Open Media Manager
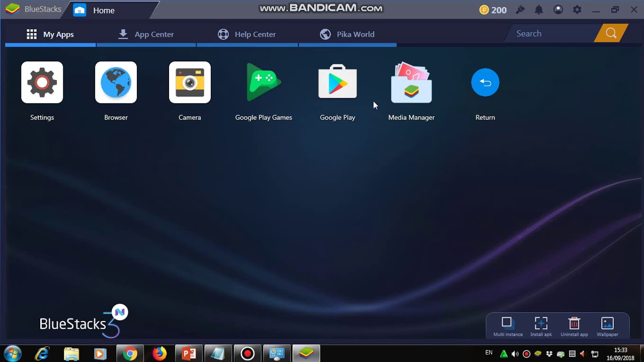This screenshot has height=362, width=644. point(412,82)
